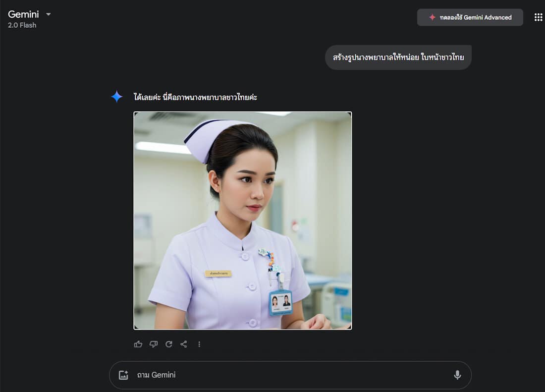Open the three-dot more options menu

tap(199, 344)
